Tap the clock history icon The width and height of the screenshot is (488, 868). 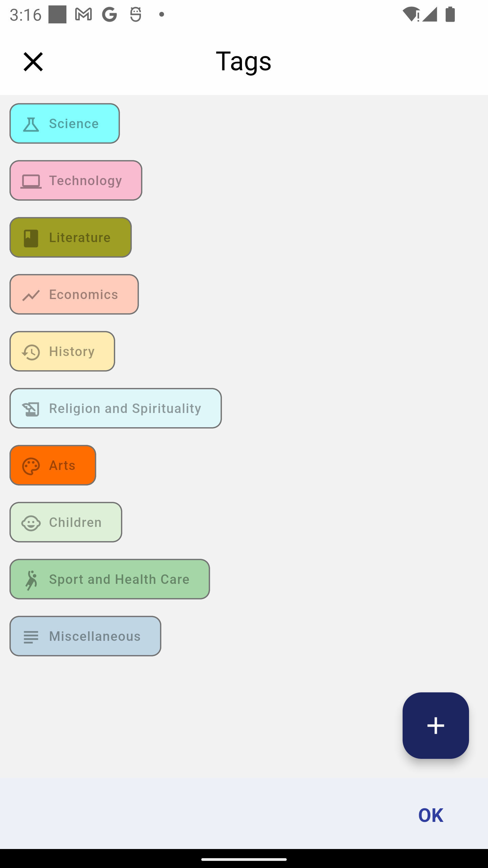31,352
